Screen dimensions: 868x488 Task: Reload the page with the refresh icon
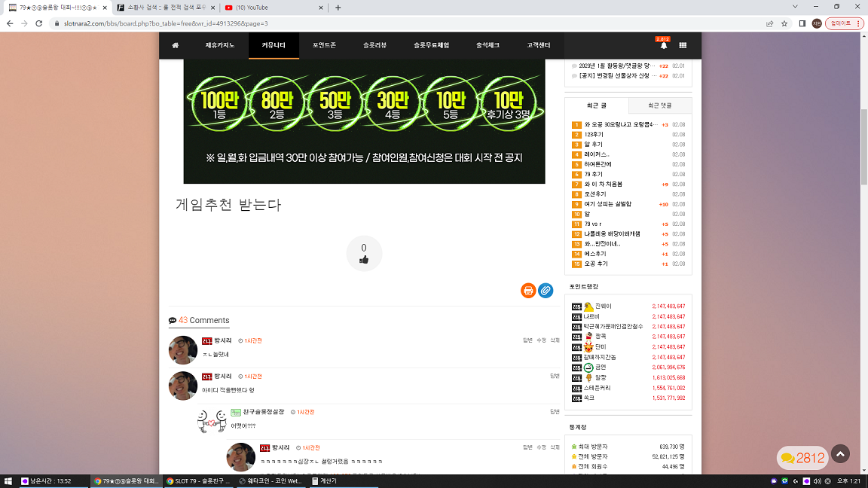38,24
